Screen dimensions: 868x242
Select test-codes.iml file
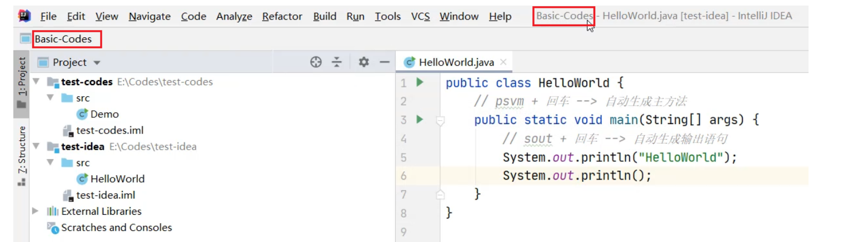click(109, 130)
